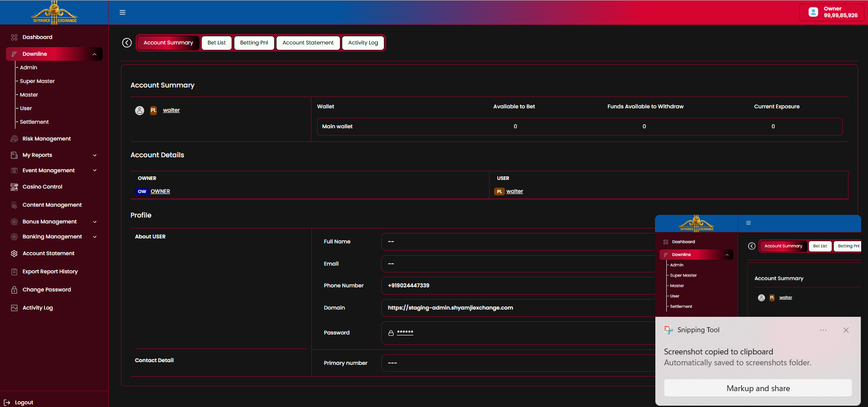
Task: Click the Logout arrow icon
Action: click(x=7, y=402)
